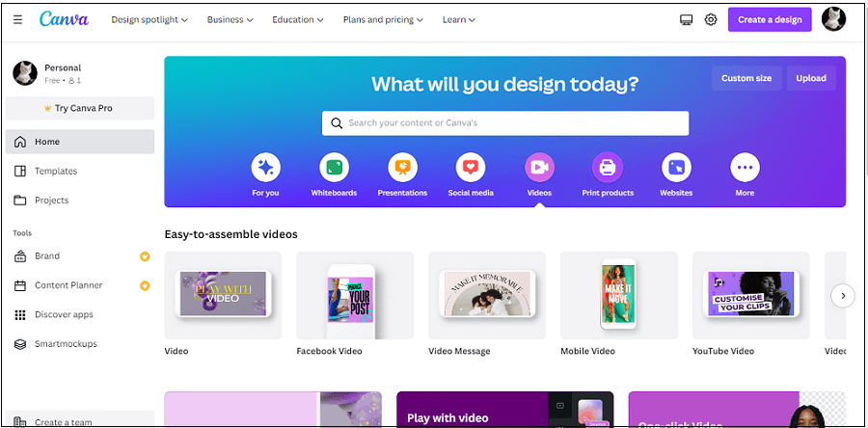868x428 pixels.
Task: Open the top-right profile avatar
Action: tap(833, 19)
